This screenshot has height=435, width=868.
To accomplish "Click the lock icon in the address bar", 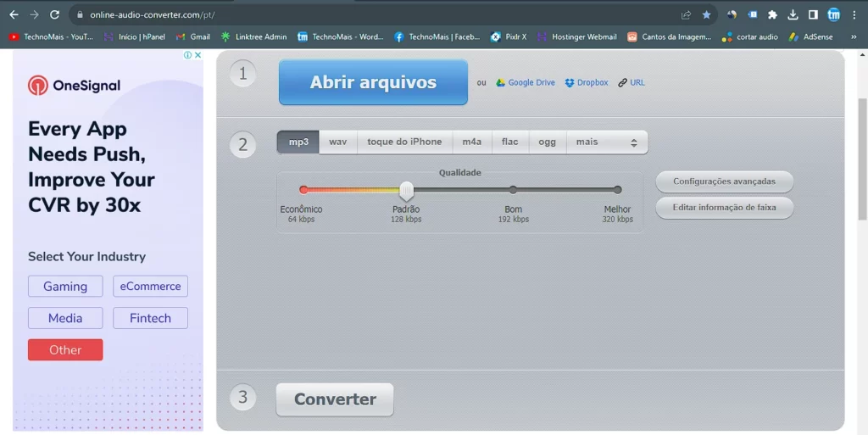I will pyautogui.click(x=80, y=15).
